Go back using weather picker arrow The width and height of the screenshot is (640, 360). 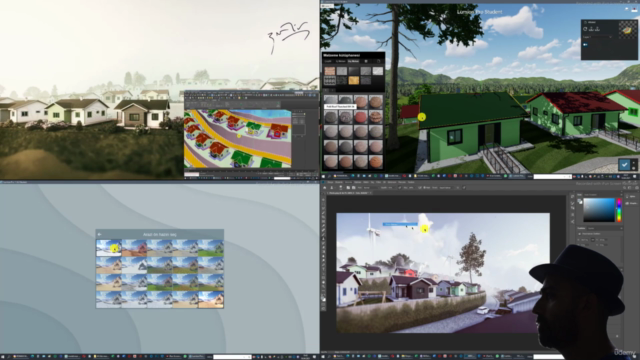[x=99, y=234]
